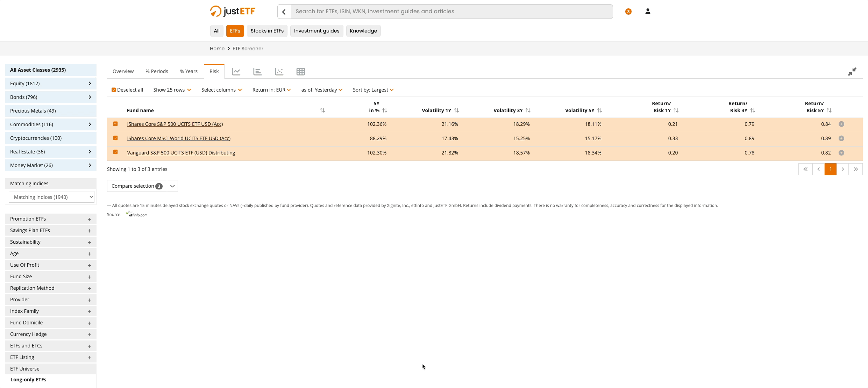The height and width of the screenshot is (388, 868).
Task: Open the line chart view icon
Action: pos(236,72)
